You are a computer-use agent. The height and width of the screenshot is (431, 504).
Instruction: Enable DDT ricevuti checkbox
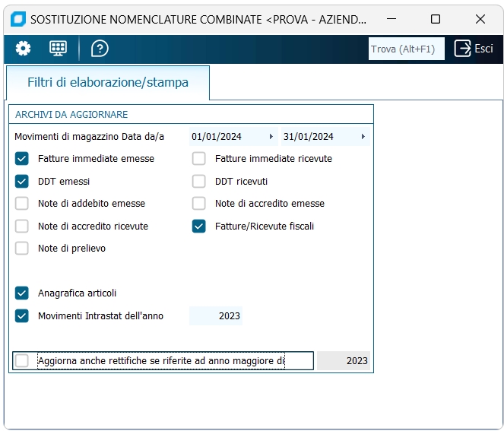point(198,181)
